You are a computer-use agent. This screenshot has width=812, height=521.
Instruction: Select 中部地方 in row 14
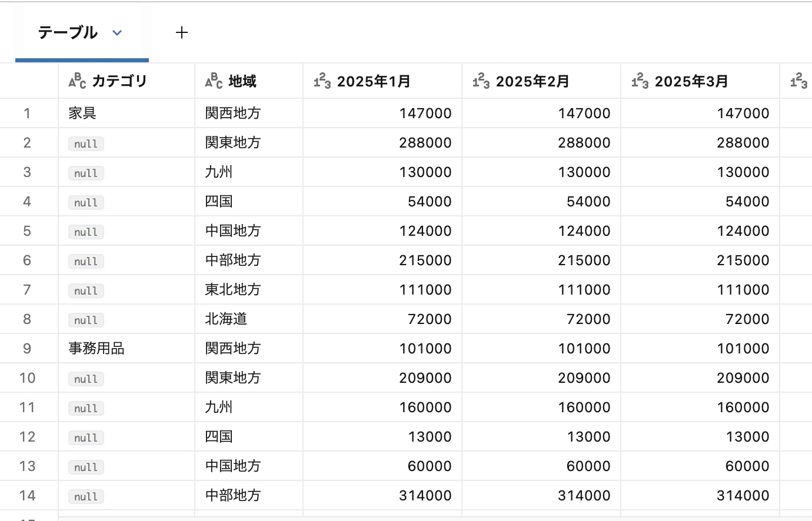pos(249,495)
